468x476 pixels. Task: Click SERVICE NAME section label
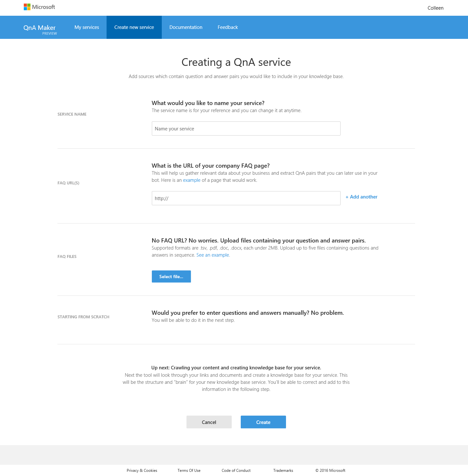click(x=72, y=114)
